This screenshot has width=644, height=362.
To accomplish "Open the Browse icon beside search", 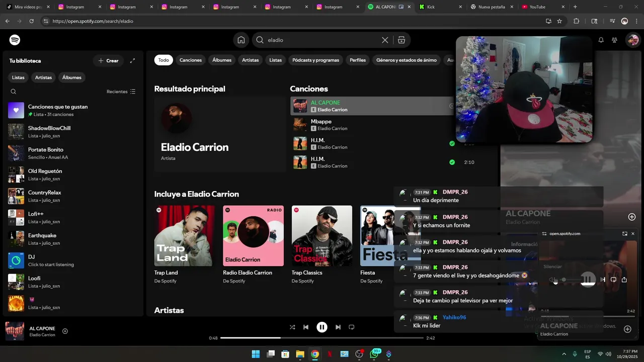I will (x=401, y=40).
